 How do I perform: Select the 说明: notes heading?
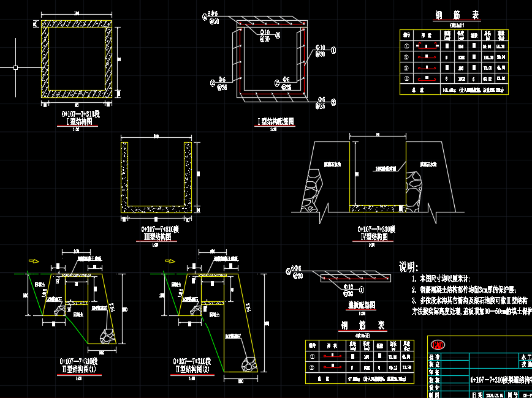pos(408,266)
